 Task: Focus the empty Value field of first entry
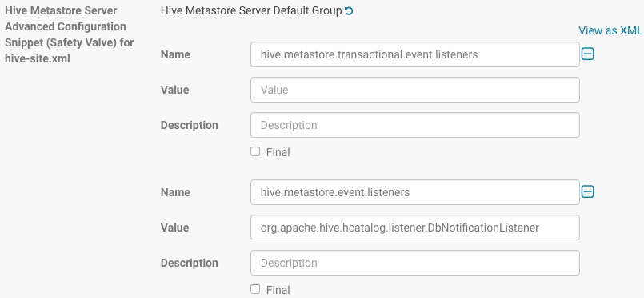click(415, 90)
